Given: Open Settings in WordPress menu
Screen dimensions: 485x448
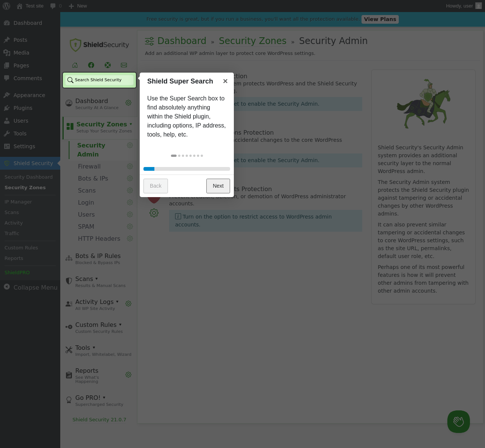Looking at the screenshot, I should tap(30, 146).
